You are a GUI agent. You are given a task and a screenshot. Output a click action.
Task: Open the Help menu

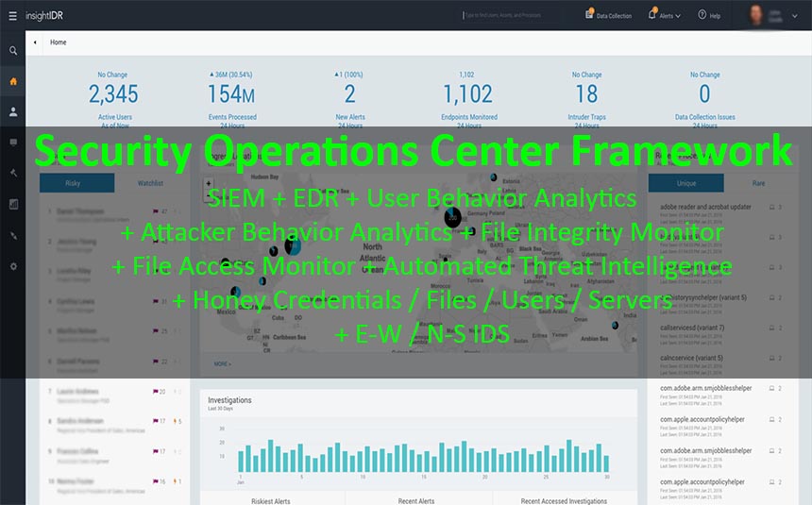pyautogui.click(x=709, y=15)
